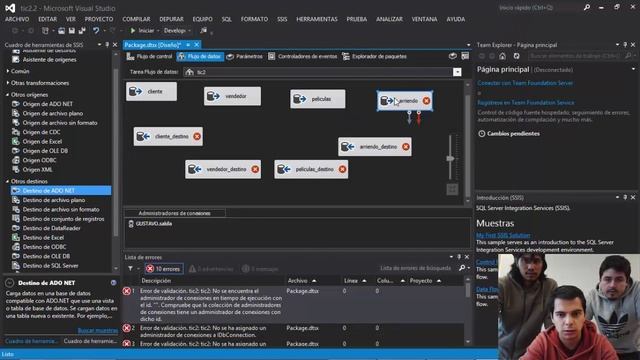Select the cliente source component
The height and width of the screenshot is (360, 640).
click(151, 91)
